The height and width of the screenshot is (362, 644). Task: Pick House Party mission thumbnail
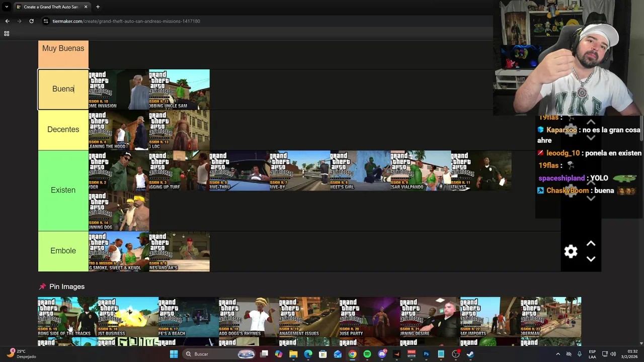[x=370, y=317]
